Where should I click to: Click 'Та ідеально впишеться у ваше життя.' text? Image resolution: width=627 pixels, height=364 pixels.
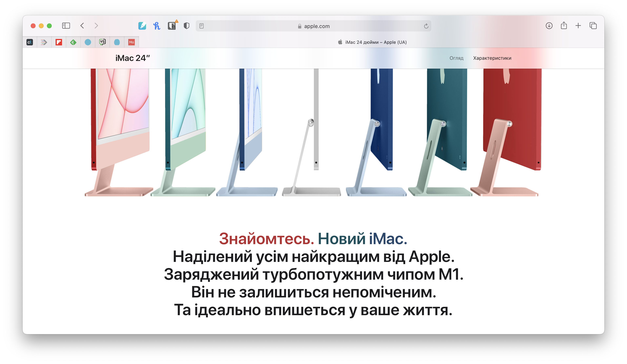(x=313, y=310)
